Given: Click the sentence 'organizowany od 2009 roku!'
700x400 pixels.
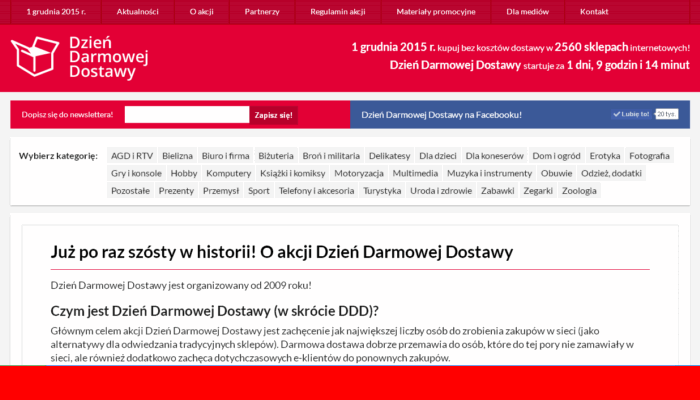Looking at the screenshot, I should coord(249,285).
